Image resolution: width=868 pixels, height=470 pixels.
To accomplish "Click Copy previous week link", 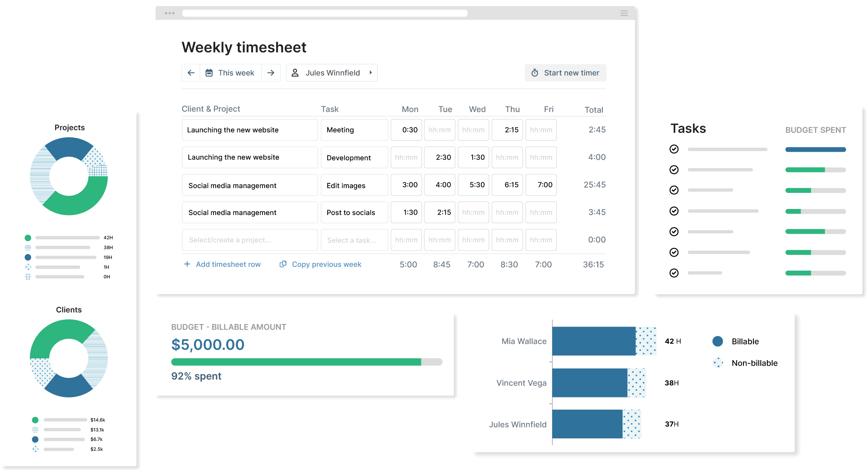I will pyautogui.click(x=326, y=265).
